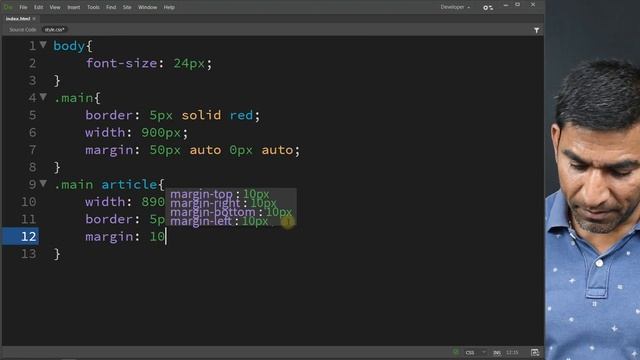Click the '.main article' selector on line 9
The width and height of the screenshot is (640, 360).
[106, 184]
